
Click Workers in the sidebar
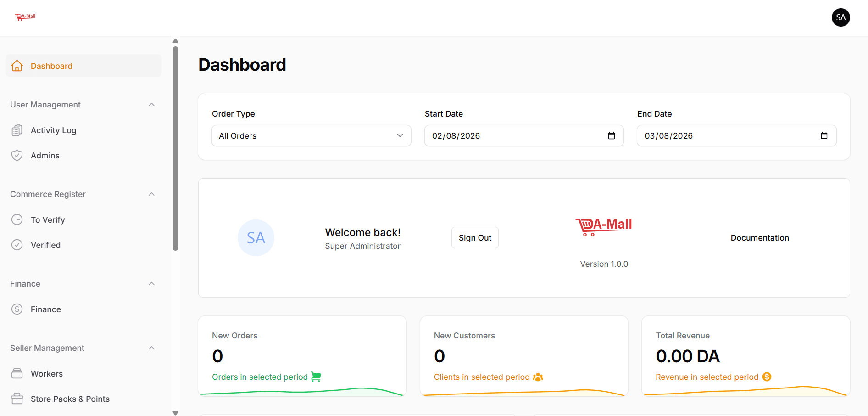[83, 374]
